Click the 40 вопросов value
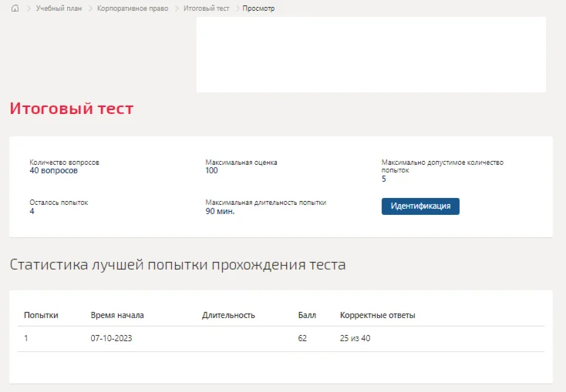 (53, 170)
